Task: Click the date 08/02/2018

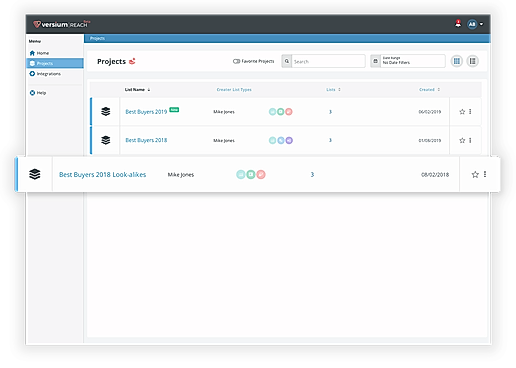Action: tap(435, 175)
